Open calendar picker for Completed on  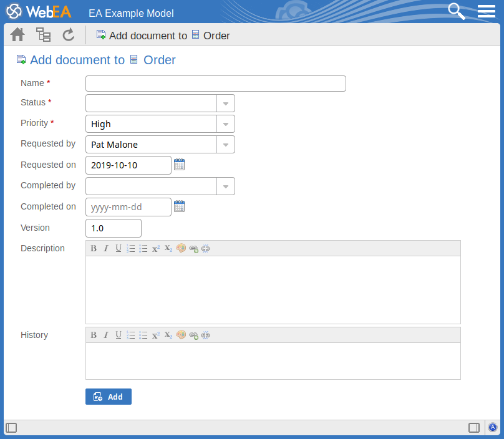pos(180,206)
